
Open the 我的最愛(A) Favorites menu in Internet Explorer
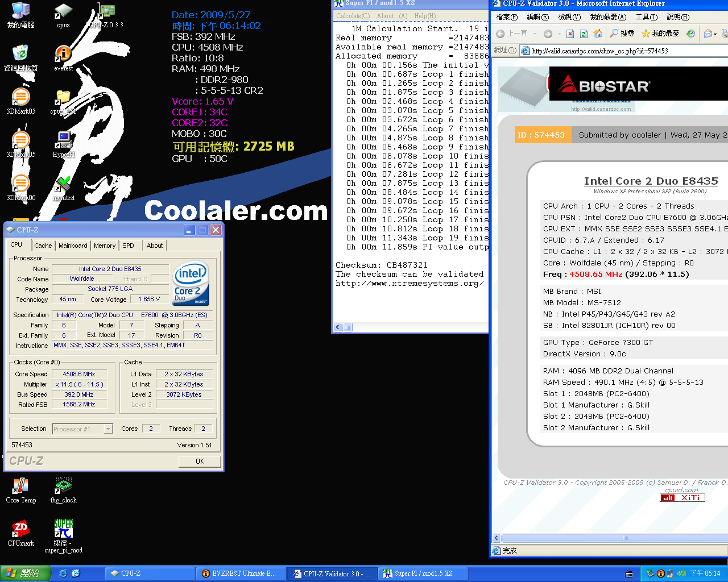[x=608, y=17]
